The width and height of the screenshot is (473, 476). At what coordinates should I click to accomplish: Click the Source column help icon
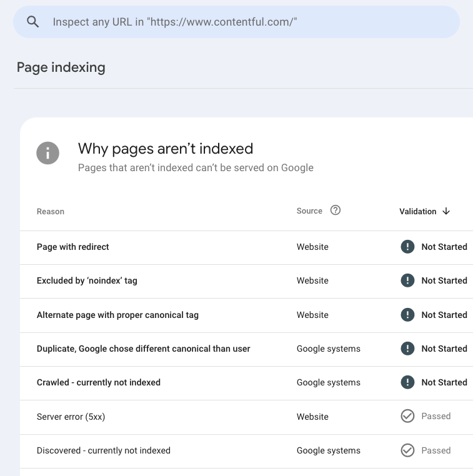coord(336,211)
